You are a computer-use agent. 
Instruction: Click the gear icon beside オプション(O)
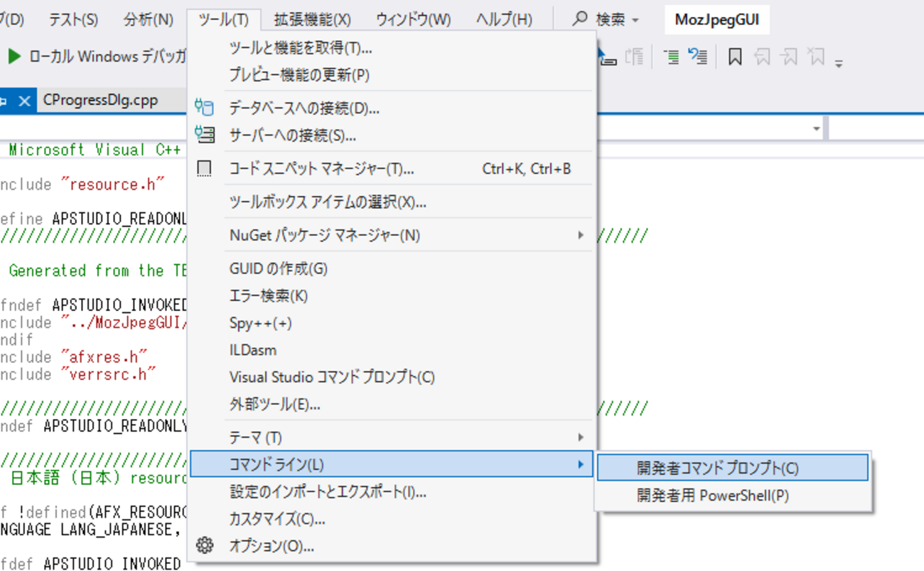pyautogui.click(x=205, y=545)
